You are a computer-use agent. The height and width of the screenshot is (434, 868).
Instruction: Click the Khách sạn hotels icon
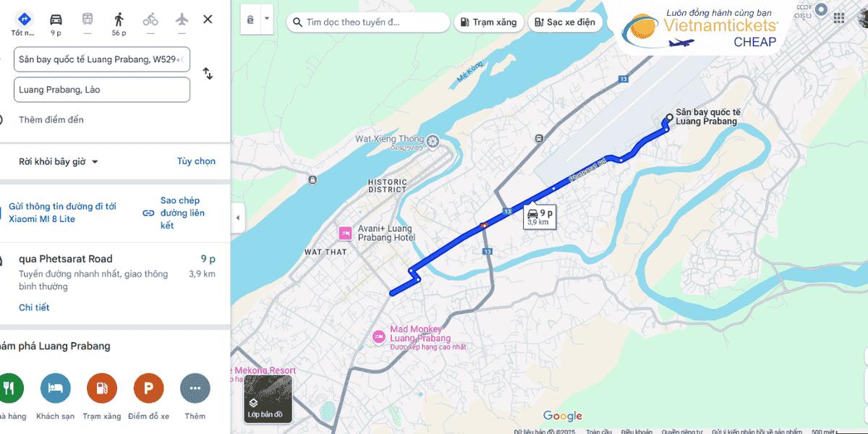click(x=56, y=388)
